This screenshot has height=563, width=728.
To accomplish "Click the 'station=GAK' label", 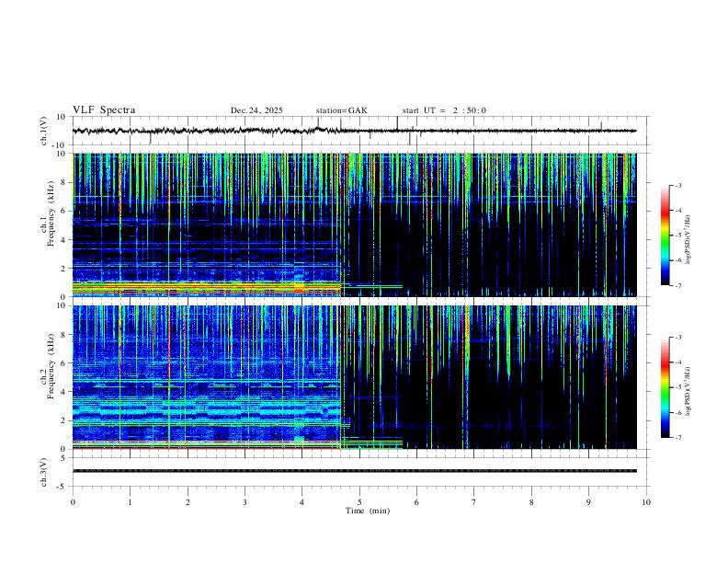I will point(341,110).
